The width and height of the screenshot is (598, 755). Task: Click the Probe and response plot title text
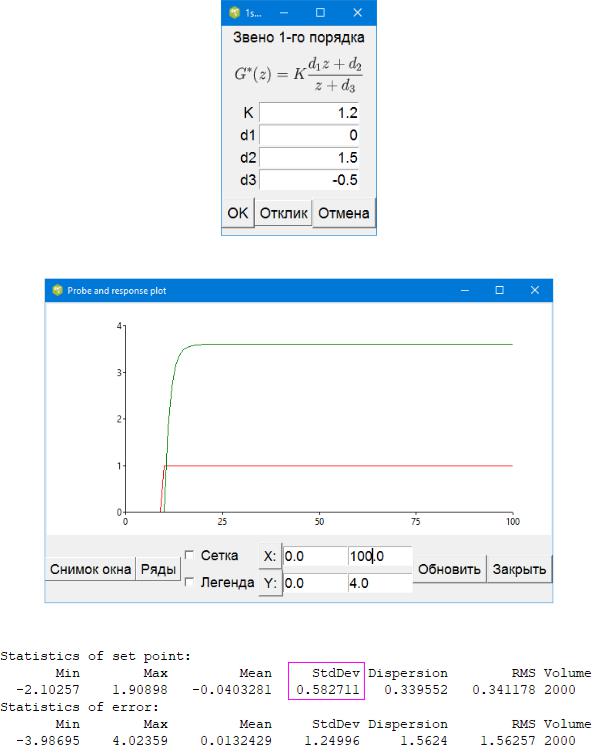coord(117,291)
